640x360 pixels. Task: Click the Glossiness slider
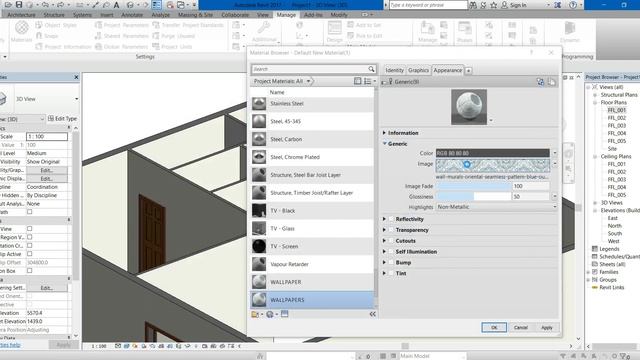473,197
